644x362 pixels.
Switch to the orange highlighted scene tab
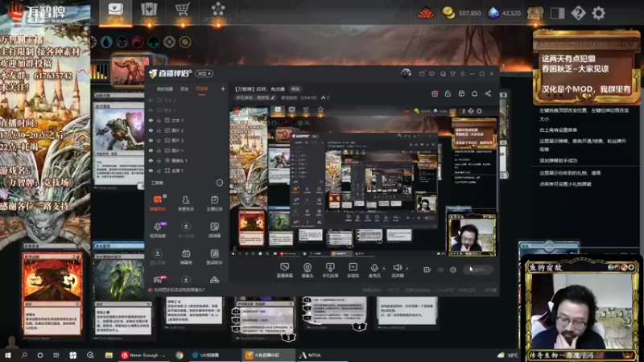click(x=202, y=89)
